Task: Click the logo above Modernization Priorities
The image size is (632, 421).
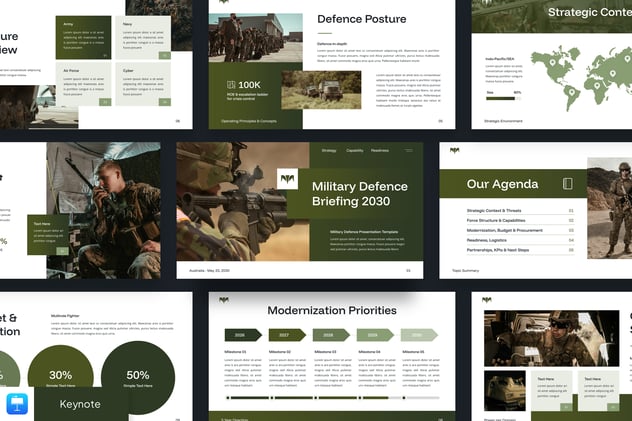Action: [x=226, y=299]
